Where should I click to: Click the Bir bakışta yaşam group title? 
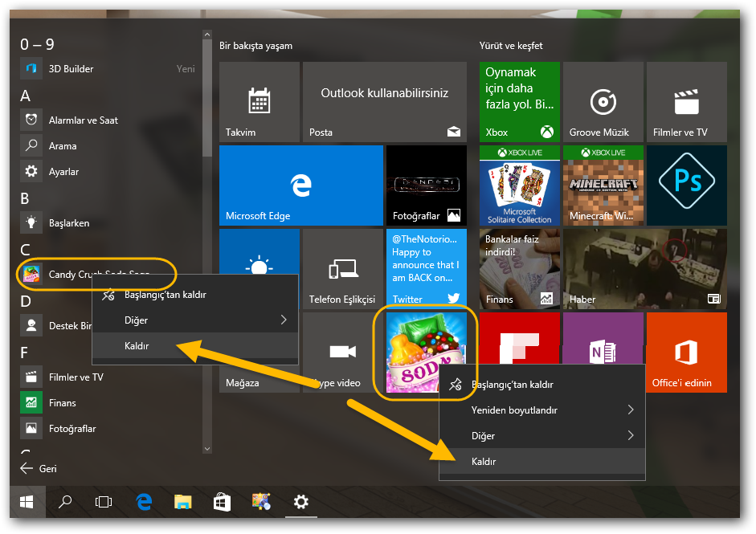point(256,46)
